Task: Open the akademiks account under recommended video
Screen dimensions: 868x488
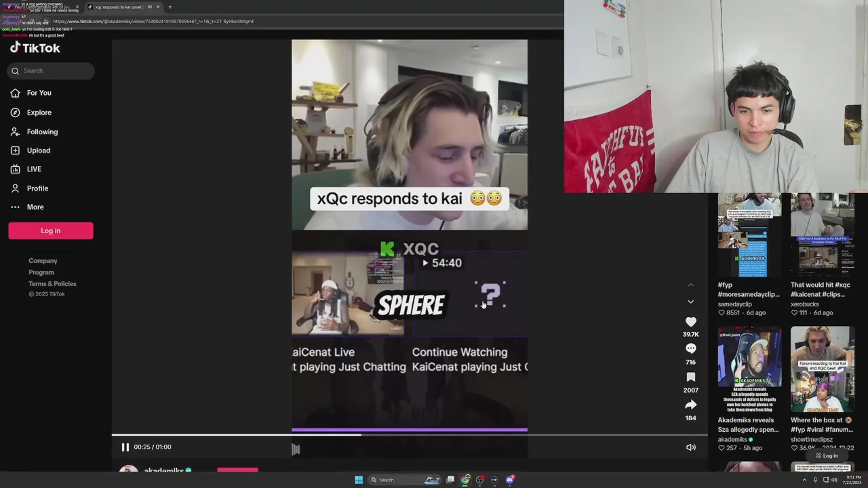Action: [x=735, y=439]
